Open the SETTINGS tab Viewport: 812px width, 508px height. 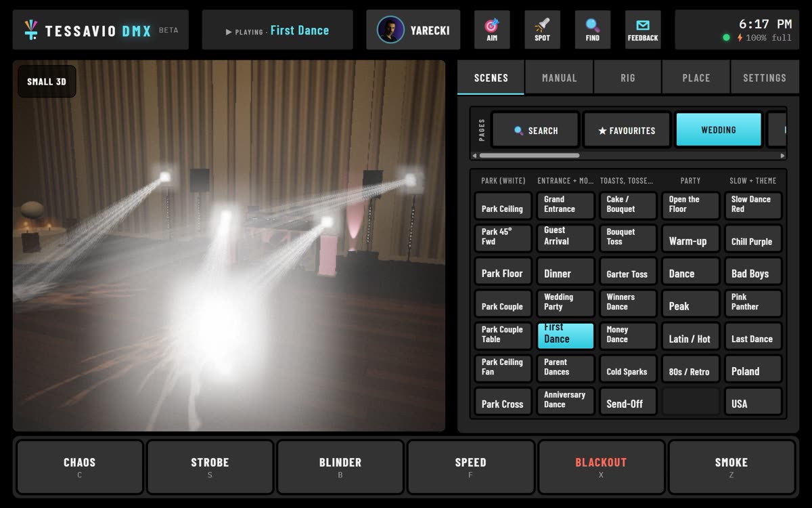click(x=765, y=77)
